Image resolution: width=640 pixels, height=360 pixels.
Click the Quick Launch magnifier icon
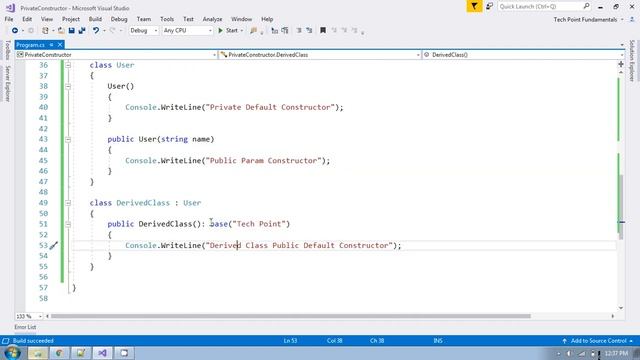coord(587,6)
